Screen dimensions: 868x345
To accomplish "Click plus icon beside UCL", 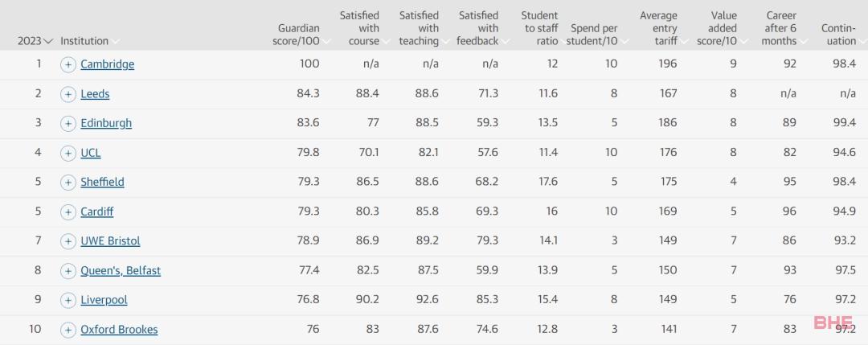I will coord(68,153).
